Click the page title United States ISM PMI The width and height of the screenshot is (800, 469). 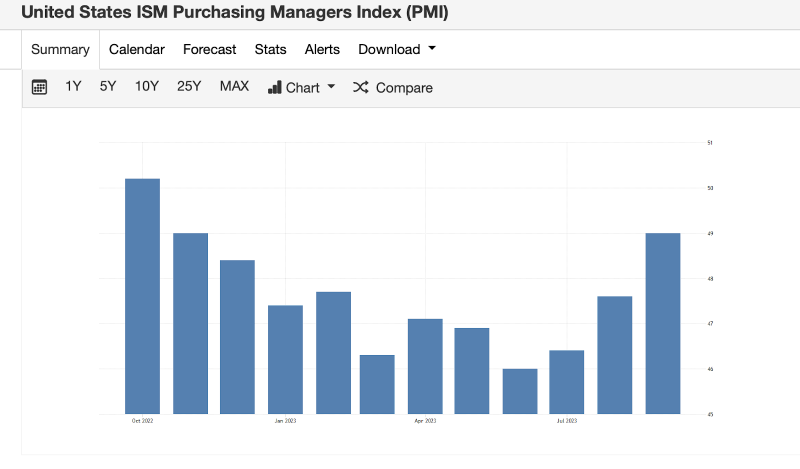pos(235,12)
